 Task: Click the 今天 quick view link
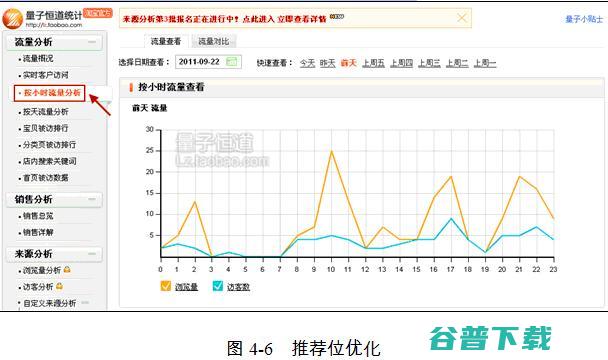(x=307, y=63)
